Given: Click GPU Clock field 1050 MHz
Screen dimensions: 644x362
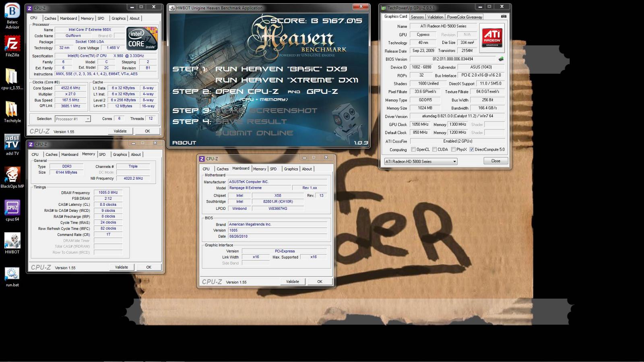Looking at the screenshot, I should [420, 124].
